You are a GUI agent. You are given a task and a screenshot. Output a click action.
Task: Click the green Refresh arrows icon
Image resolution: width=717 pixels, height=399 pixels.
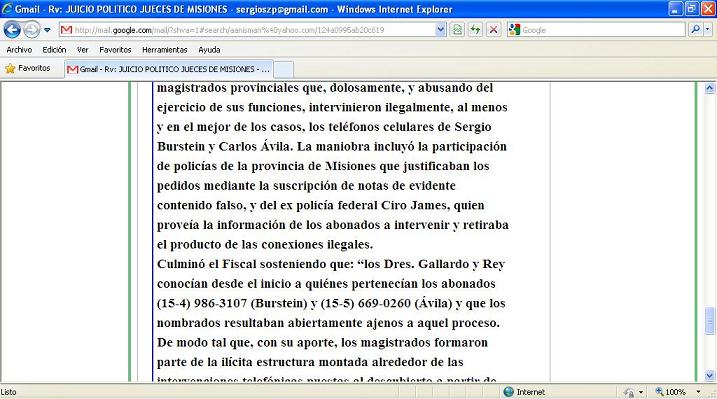pos(475,30)
